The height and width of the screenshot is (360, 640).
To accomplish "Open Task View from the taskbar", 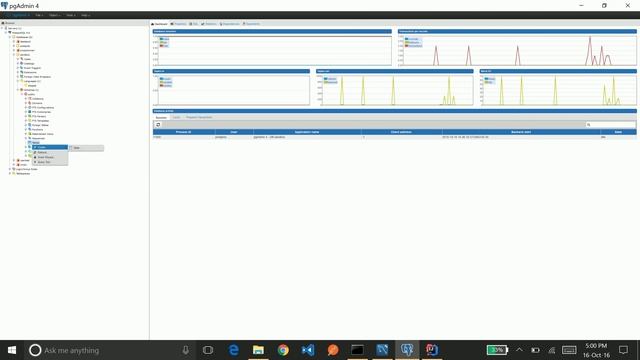I will point(208,350).
